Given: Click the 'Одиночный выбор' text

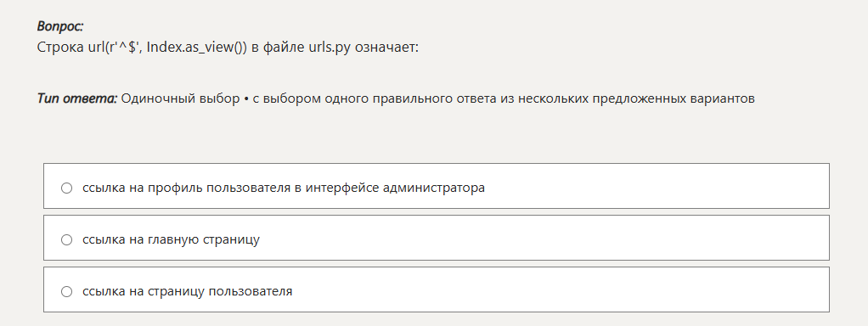Looking at the screenshot, I should (180, 99).
